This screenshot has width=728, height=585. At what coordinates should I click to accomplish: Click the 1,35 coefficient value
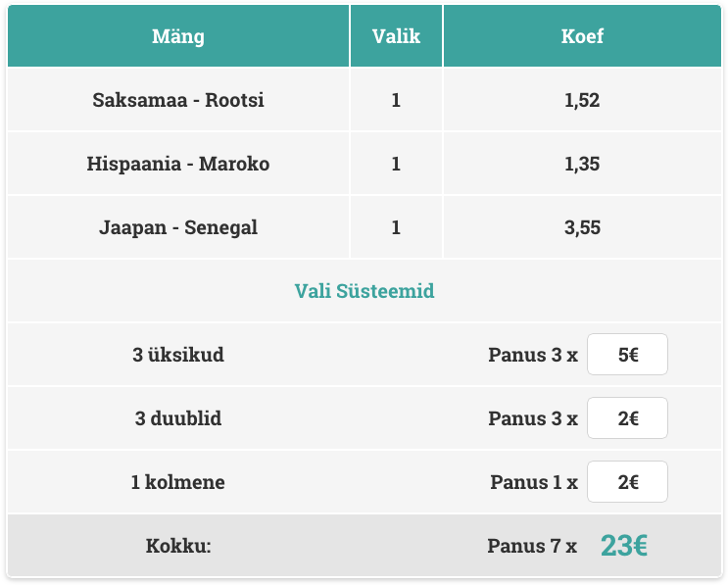pos(582,164)
